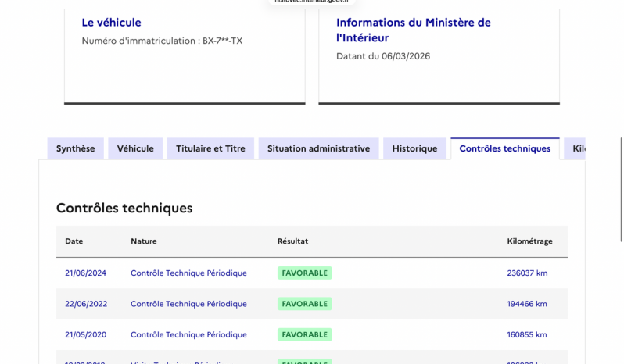Go to the Historique tab
This screenshot has width=624, height=364.
point(414,148)
